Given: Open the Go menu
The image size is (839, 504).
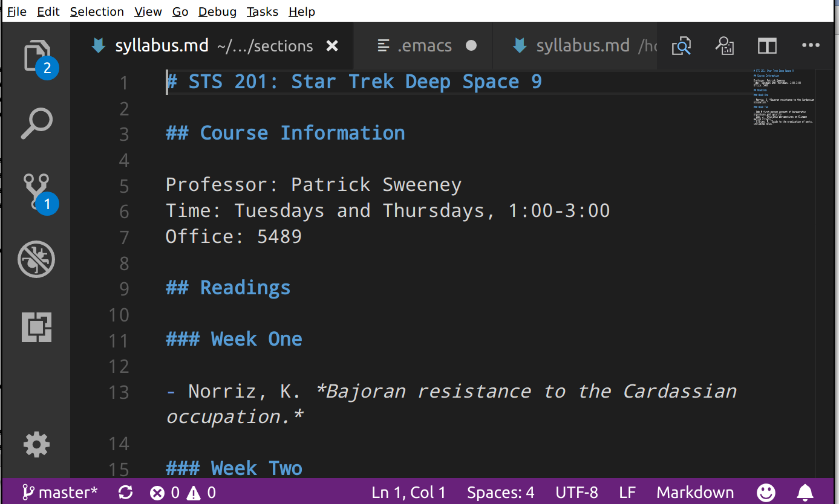Looking at the screenshot, I should click(x=180, y=11).
